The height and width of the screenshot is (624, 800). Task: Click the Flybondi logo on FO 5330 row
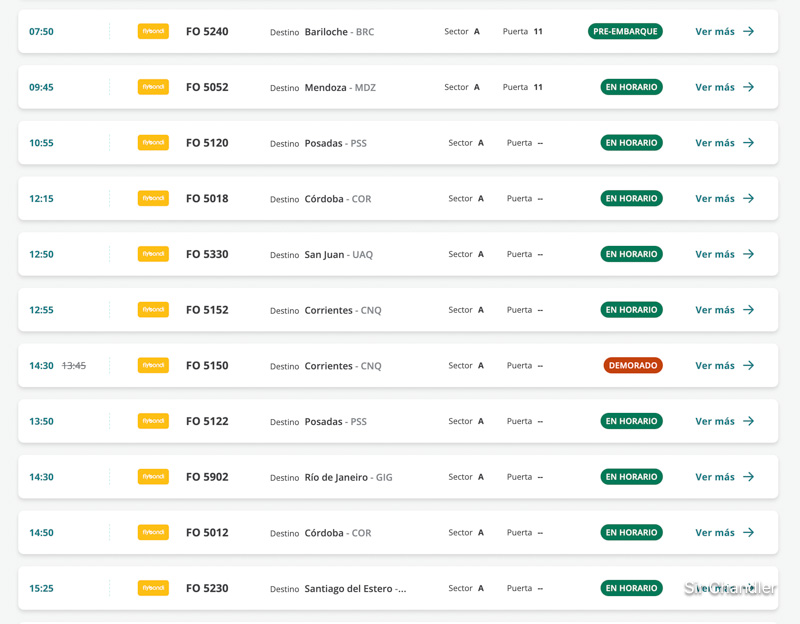(x=153, y=254)
